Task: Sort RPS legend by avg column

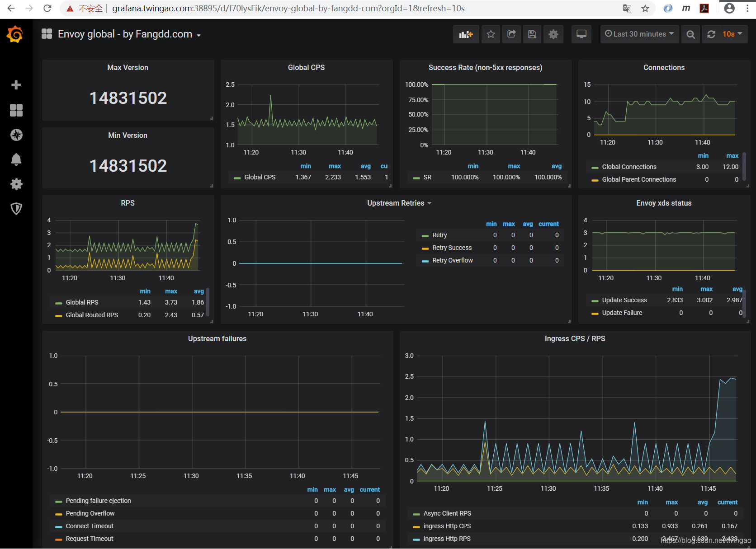Action: (198, 291)
